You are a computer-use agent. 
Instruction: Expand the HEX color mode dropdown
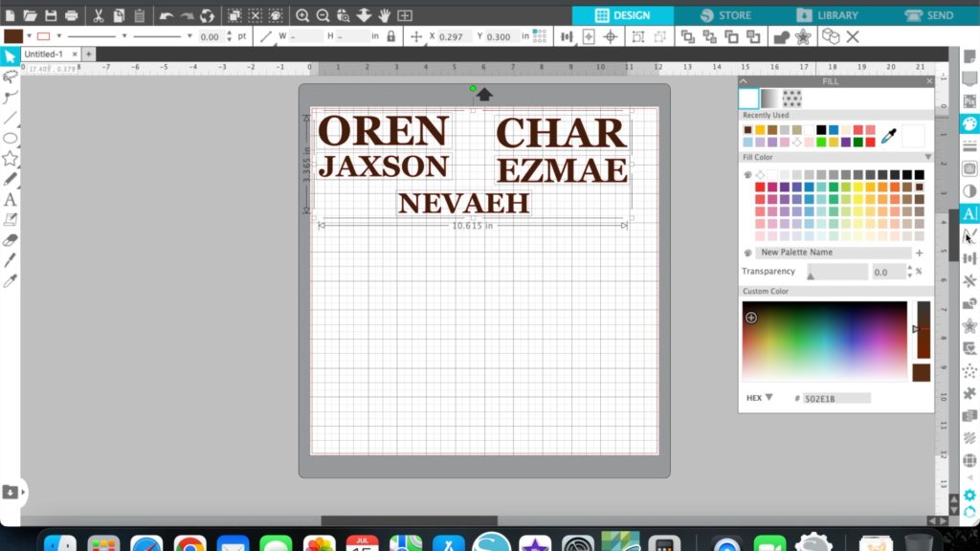tap(768, 397)
